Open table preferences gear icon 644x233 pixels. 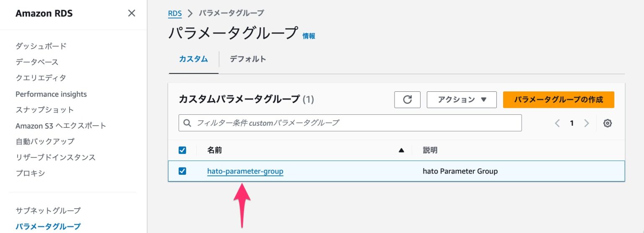pos(608,123)
